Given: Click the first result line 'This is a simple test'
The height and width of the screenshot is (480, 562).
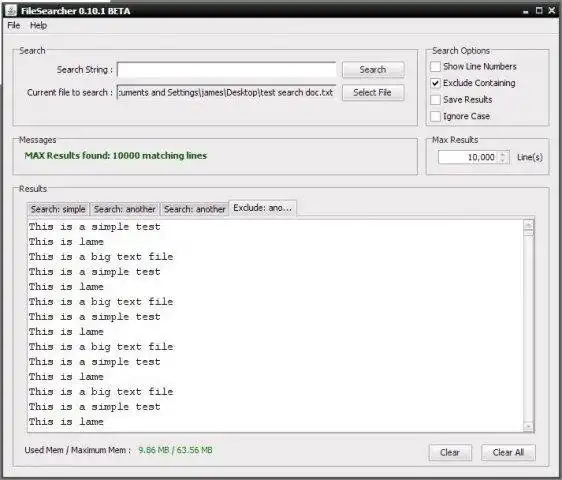Looking at the screenshot, I should pos(95,227).
